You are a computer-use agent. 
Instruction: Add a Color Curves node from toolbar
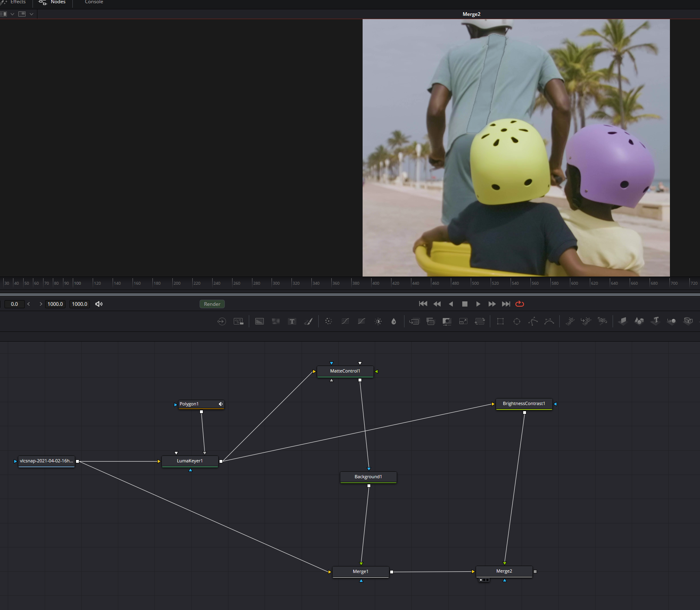coord(345,321)
